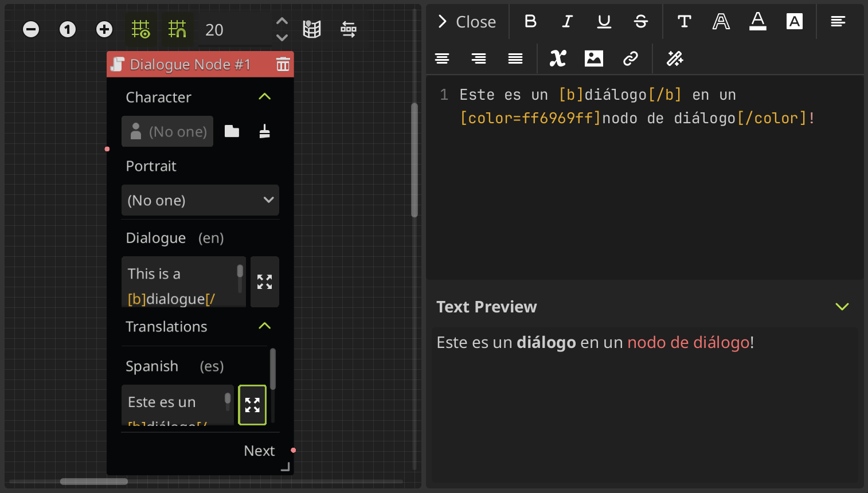Select the auto-arrange nodes icon
868x493 pixels.
[348, 29]
